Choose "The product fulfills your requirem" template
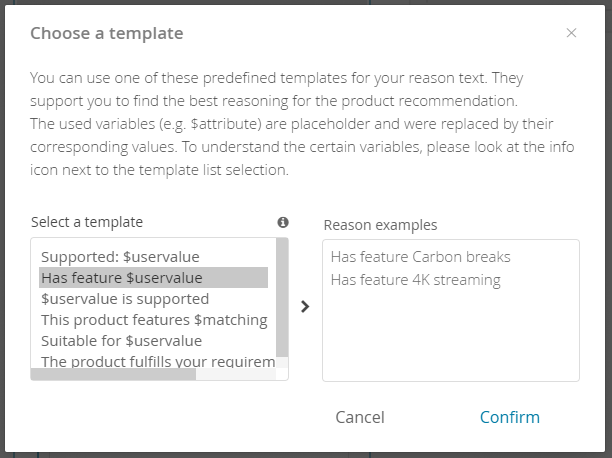Screen dimensions: 612x458 157,361
